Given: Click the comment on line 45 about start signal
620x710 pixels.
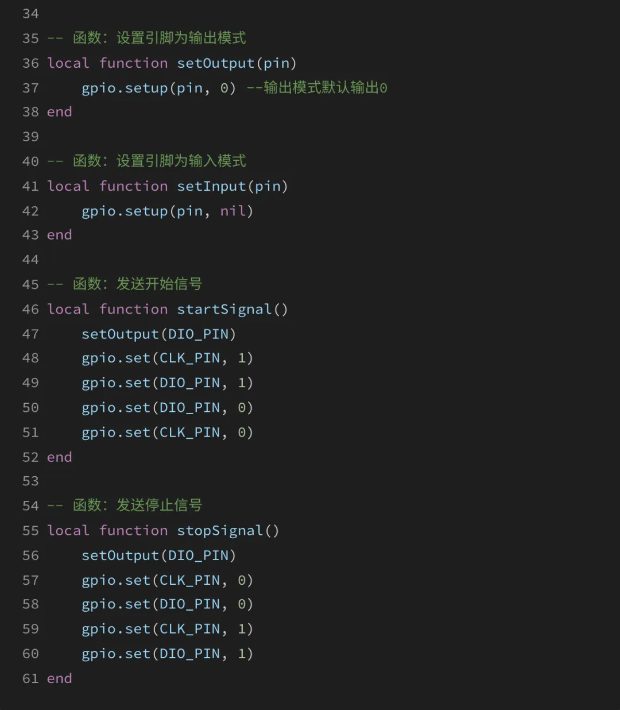Looking at the screenshot, I should point(125,284).
